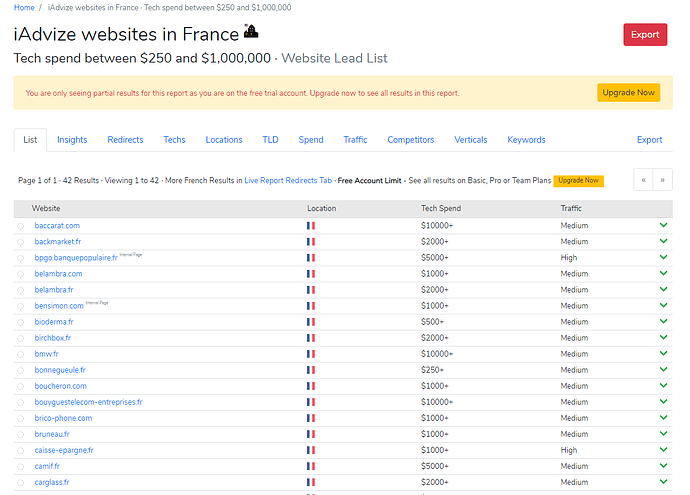Go to next page with » arrow

tap(662, 180)
